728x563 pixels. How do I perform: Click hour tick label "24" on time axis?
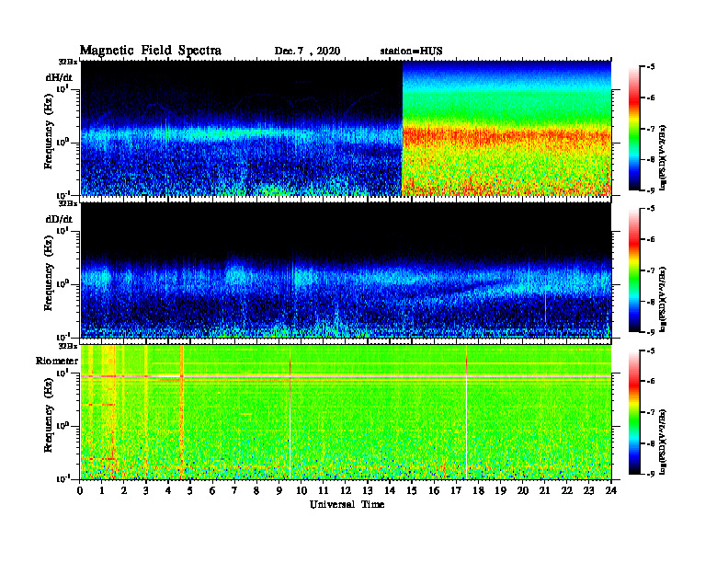(x=610, y=491)
